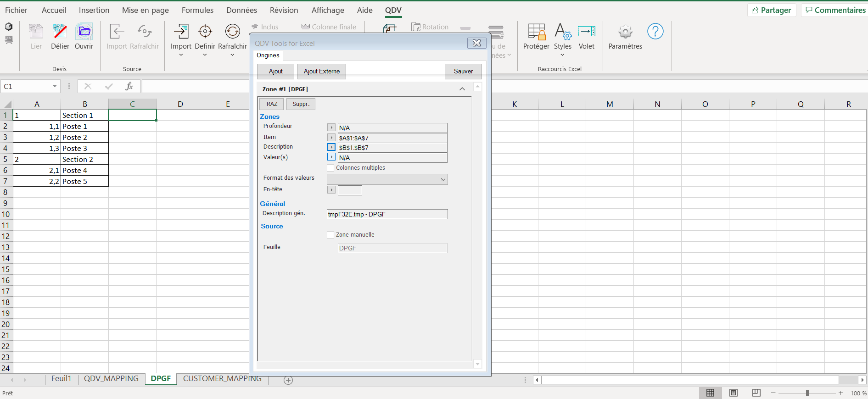Image resolution: width=868 pixels, height=399 pixels.
Task: Click the Rafraîchir circular arrows icon
Action: (232, 32)
